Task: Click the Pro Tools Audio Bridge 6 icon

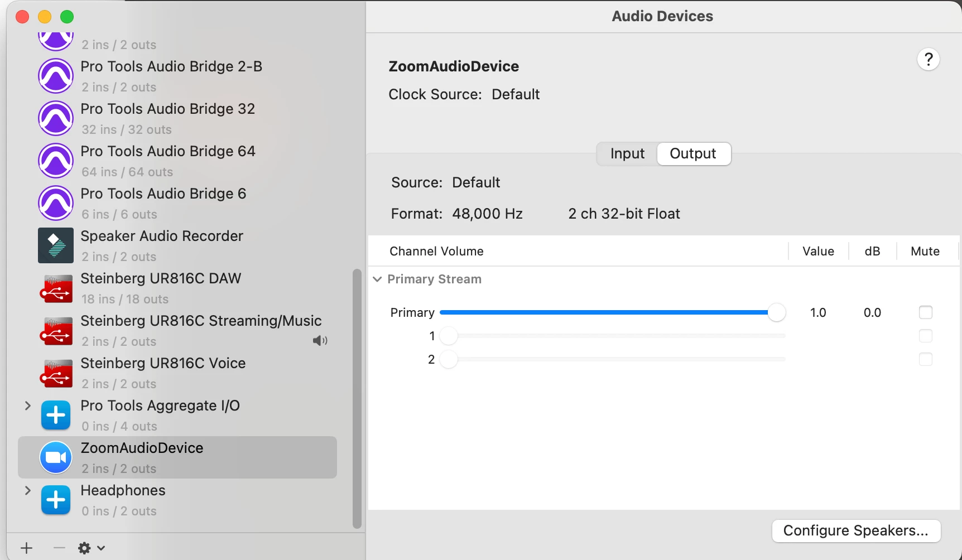Action: [56, 203]
